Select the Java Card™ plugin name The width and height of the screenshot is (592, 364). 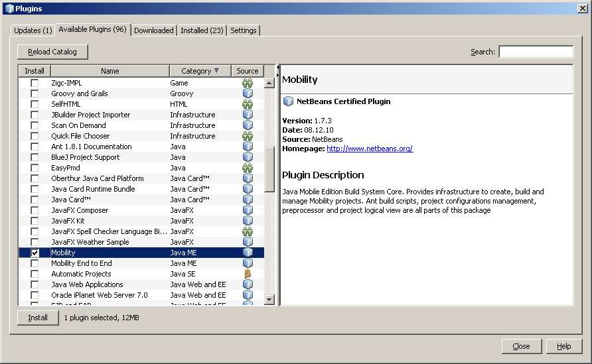(x=71, y=200)
